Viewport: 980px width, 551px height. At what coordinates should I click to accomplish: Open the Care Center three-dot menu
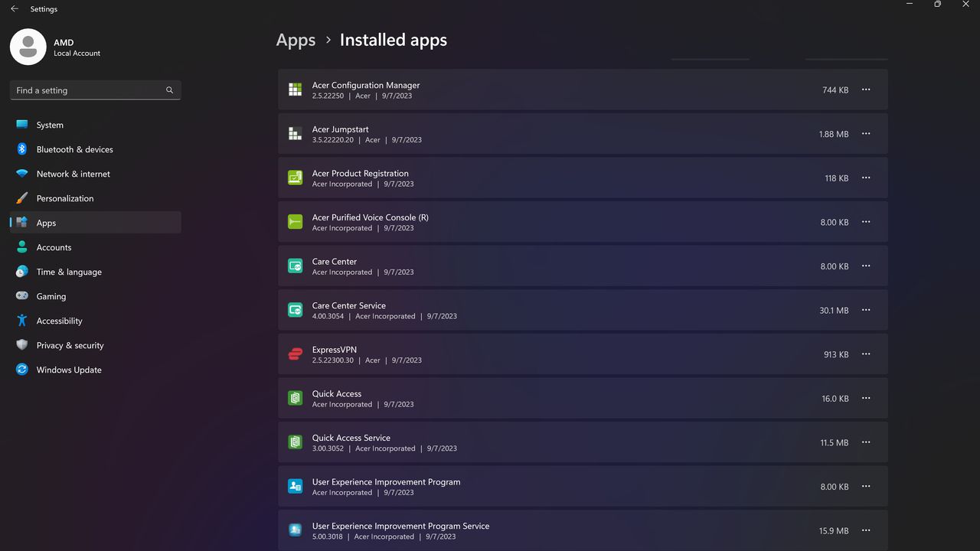[x=866, y=266]
